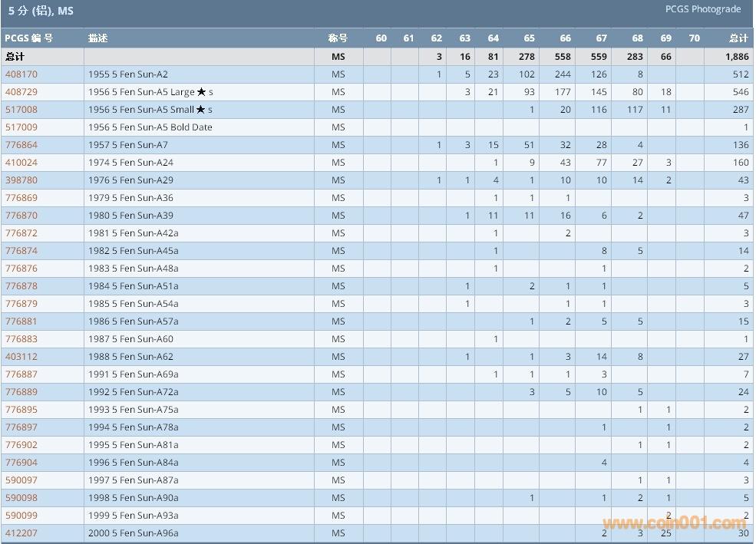Screen dimensions: 756x544
Task: Open PCGS number 776870
Action: (21, 216)
